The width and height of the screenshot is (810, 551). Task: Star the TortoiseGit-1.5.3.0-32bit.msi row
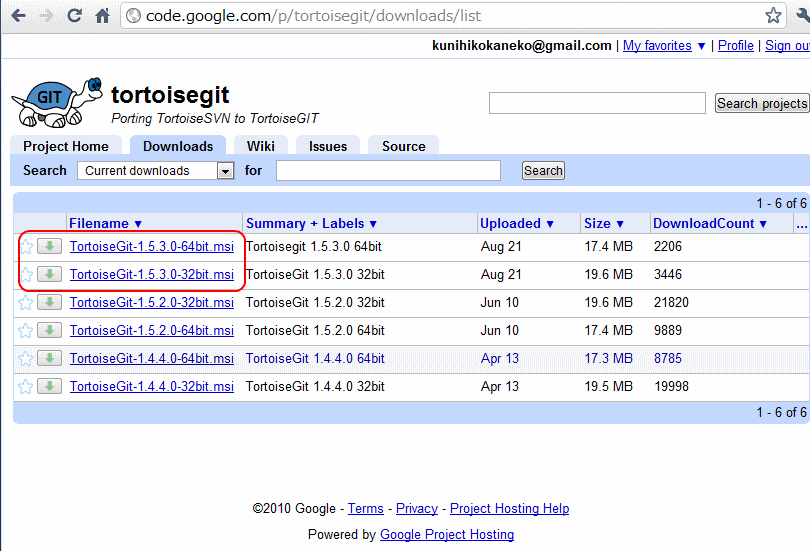click(x=26, y=275)
